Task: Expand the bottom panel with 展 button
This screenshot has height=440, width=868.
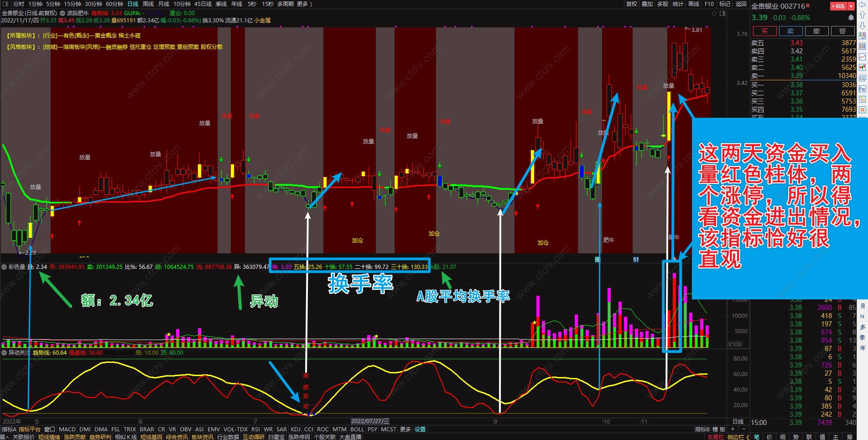Action: coord(4,437)
